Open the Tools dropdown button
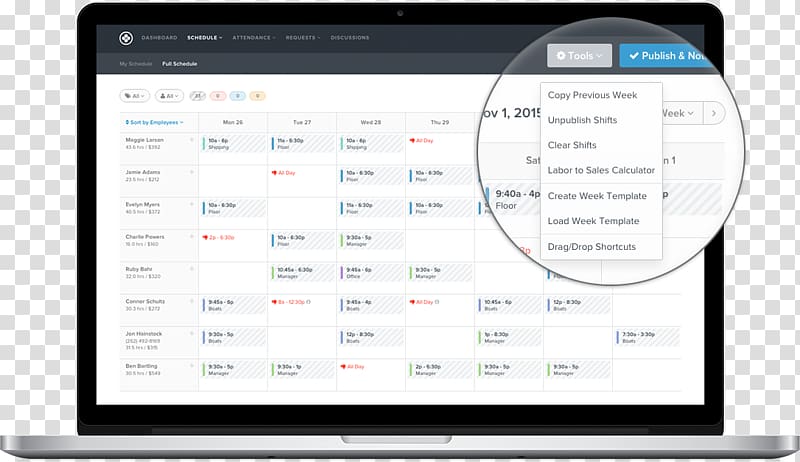The width and height of the screenshot is (800, 462). tap(580, 56)
